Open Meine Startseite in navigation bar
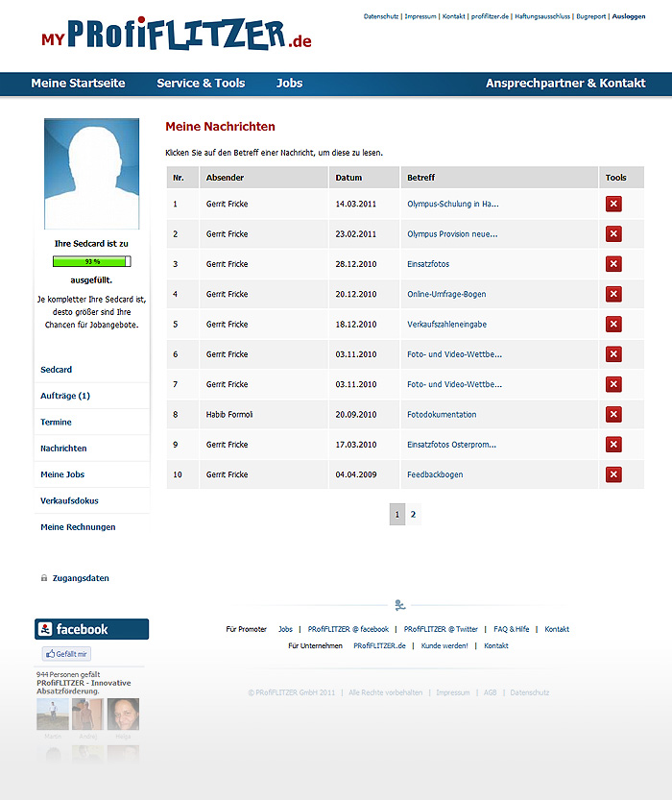Image resolution: width=672 pixels, height=800 pixels. [x=78, y=84]
